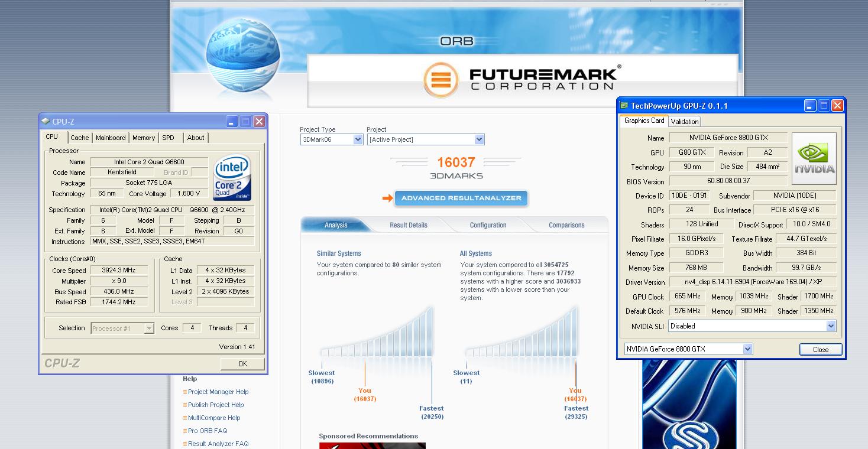Select the CPU tab in CPU-Z
This screenshot has height=449, width=868.
pos(52,136)
